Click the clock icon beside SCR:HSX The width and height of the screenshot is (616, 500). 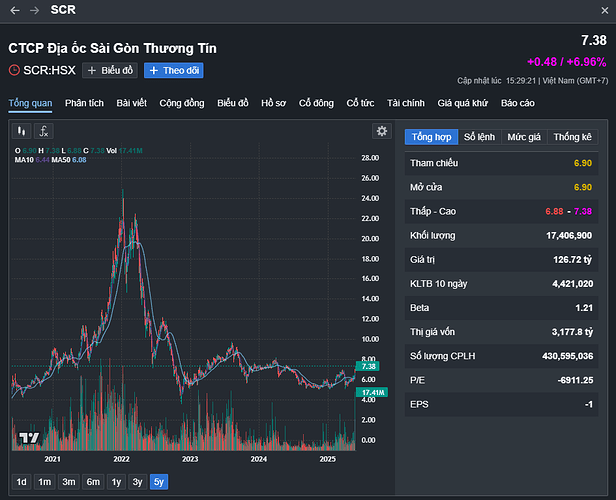pos(14,71)
